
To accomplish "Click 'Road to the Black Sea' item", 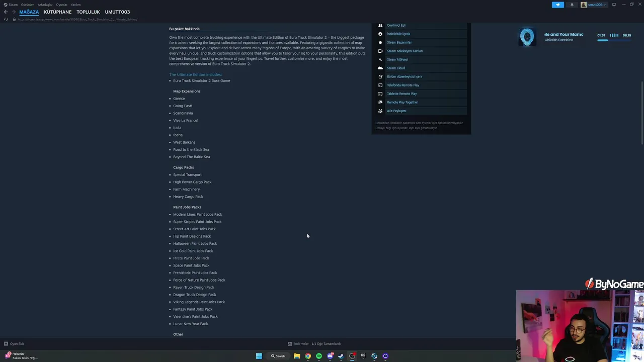I will point(191,149).
